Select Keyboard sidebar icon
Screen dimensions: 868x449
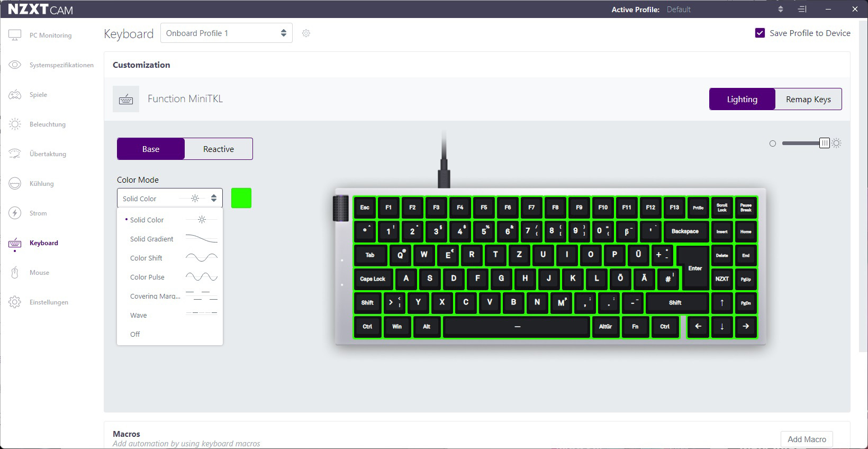click(x=15, y=243)
